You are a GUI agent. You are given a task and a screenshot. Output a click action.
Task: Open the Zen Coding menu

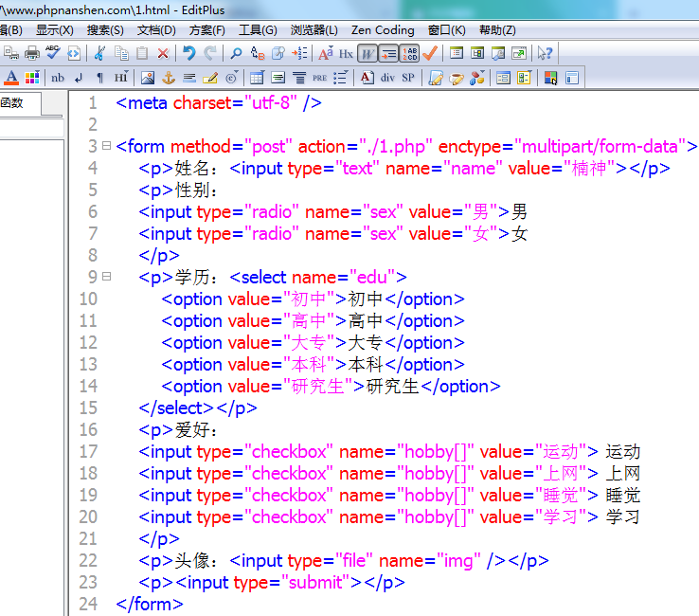click(383, 30)
